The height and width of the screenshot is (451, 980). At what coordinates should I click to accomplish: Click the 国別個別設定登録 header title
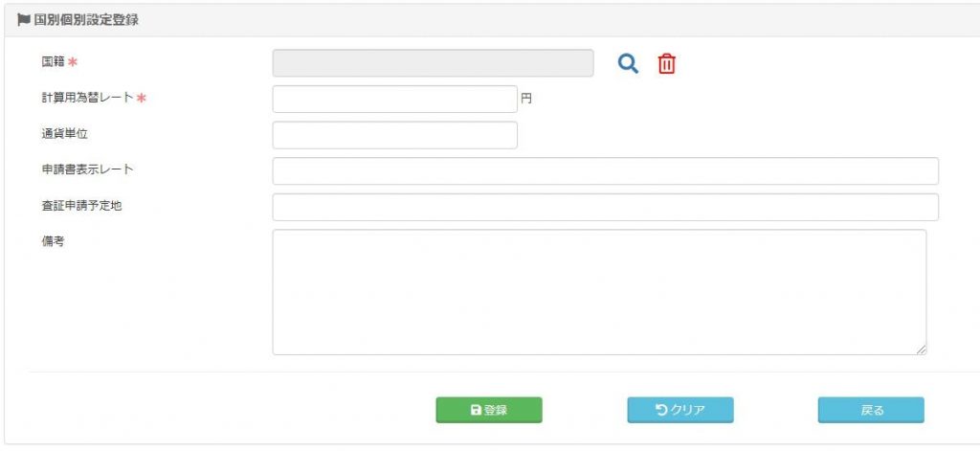[86, 20]
